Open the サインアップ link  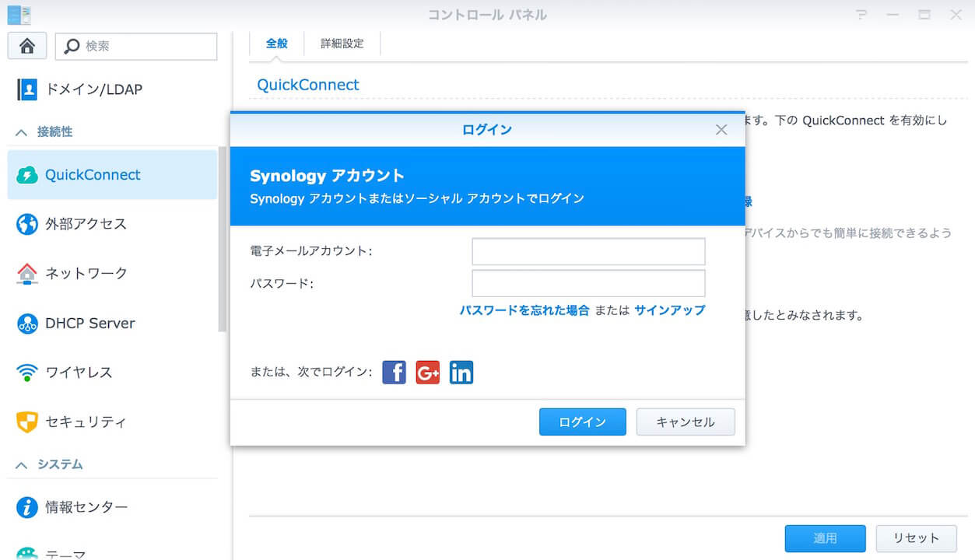pyautogui.click(x=669, y=310)
